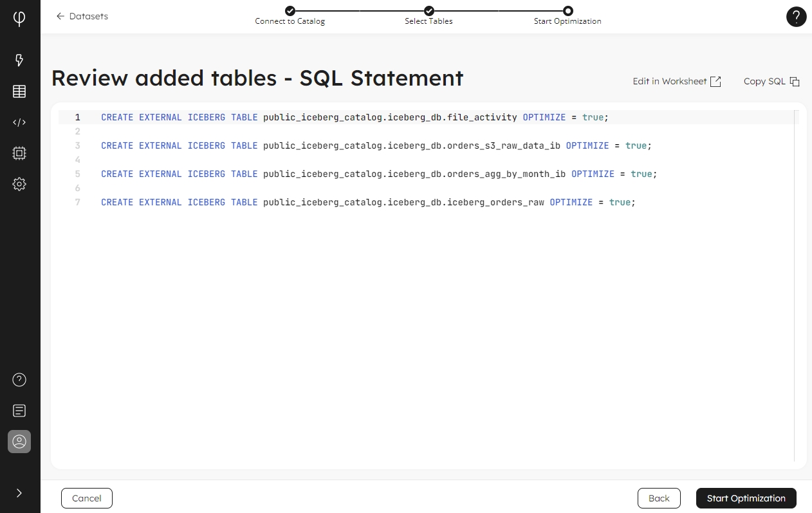
Task: Open the table grid sidebar icon
Action: click(x=19, y=91)
